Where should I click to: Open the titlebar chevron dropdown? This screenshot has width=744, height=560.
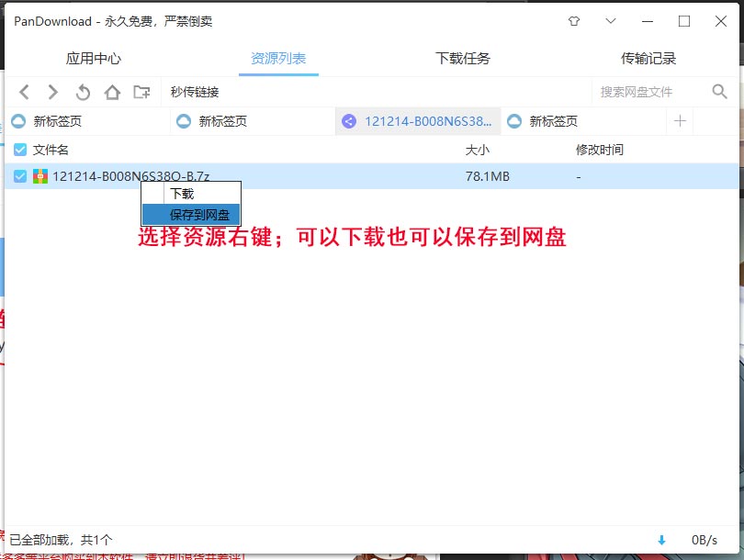[x=610, y=20]
